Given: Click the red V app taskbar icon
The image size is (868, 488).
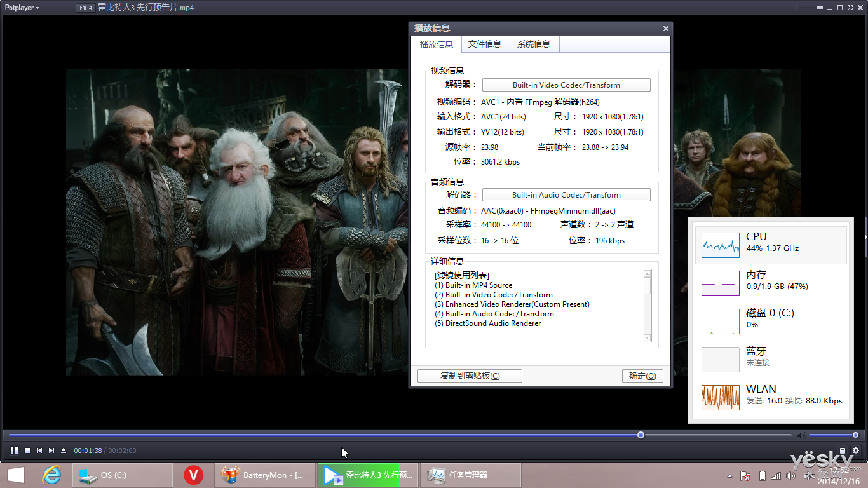Looking at the screenshot, I should click(193, 475).
